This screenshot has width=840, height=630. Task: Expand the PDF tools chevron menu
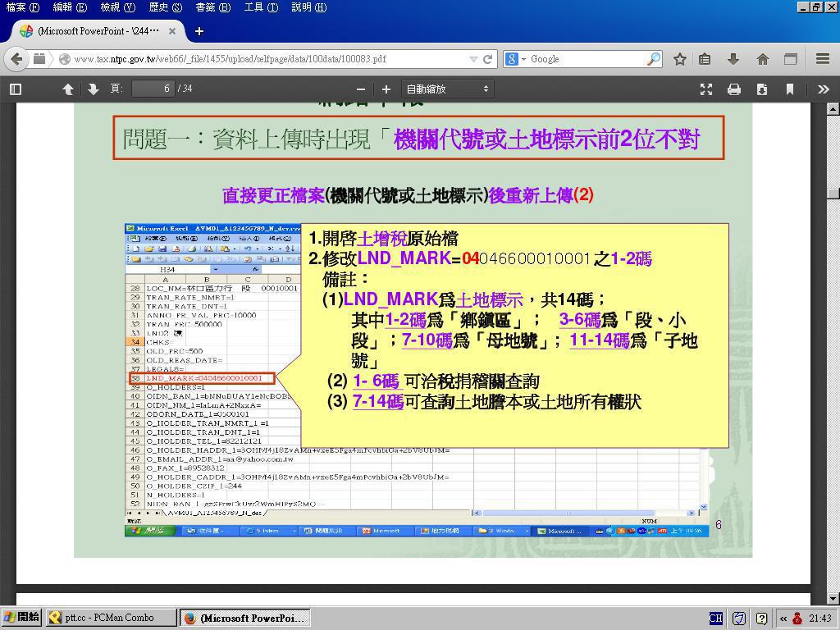824,89
